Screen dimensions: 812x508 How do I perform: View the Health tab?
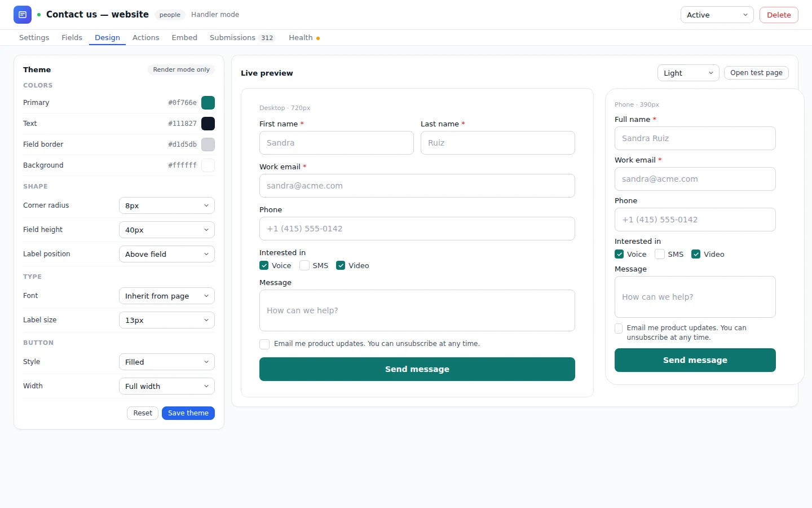point(304,38)
